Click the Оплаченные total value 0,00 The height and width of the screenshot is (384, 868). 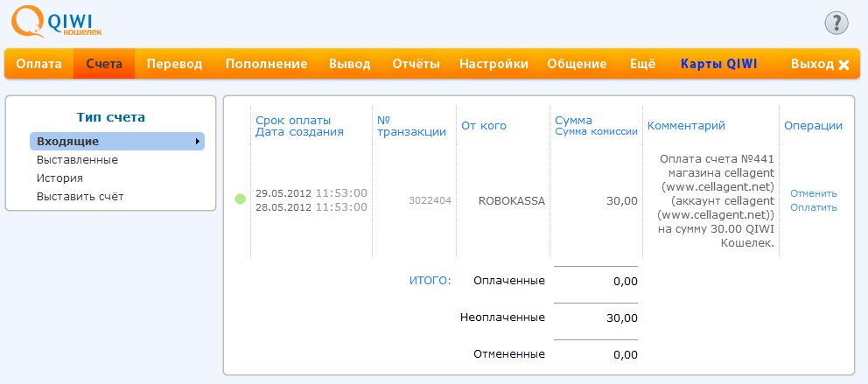(626, 282)
